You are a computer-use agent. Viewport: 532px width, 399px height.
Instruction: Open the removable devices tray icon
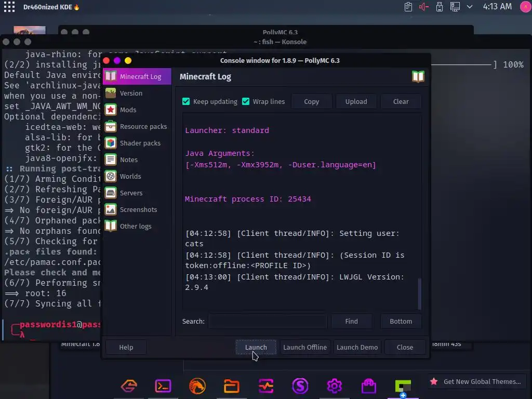(x=440, y=7)
